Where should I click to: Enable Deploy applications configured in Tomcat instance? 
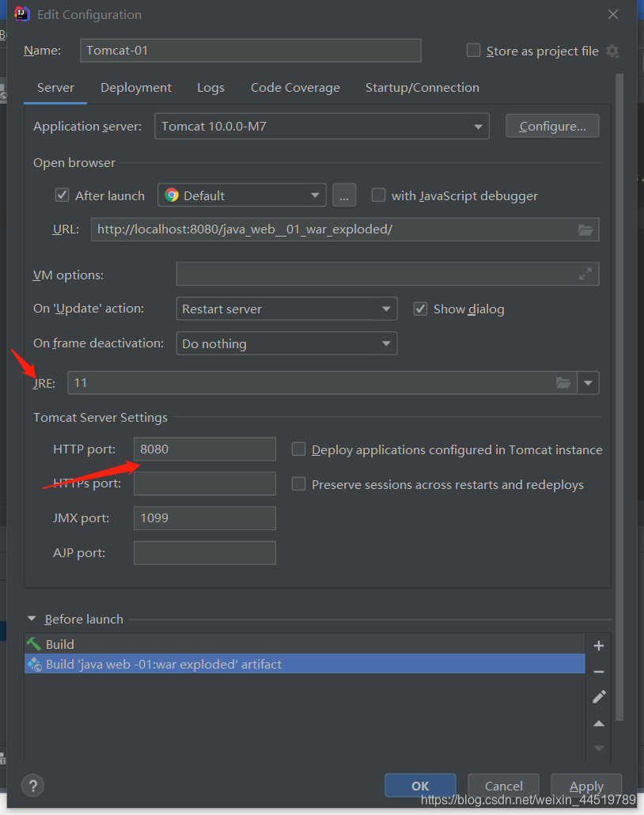tap(298, 449)
